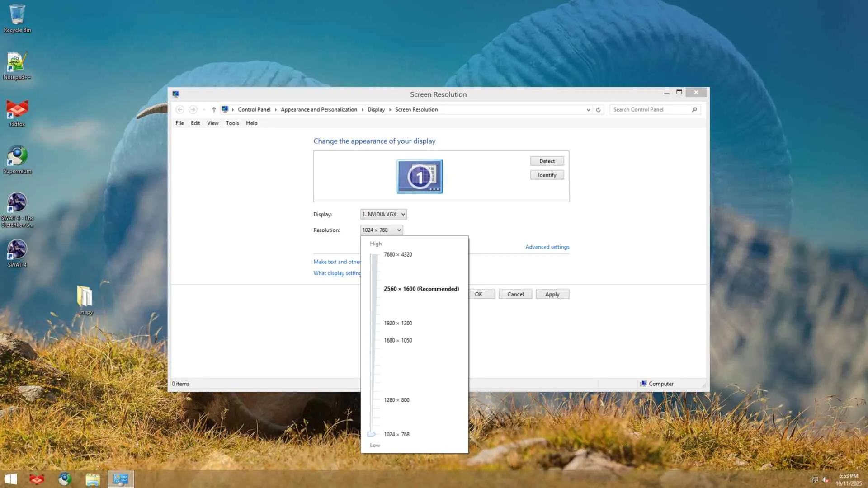Click the Windows Start button in the taskbar
This screenshot has height=488, width=868.
tap(11, 479)
